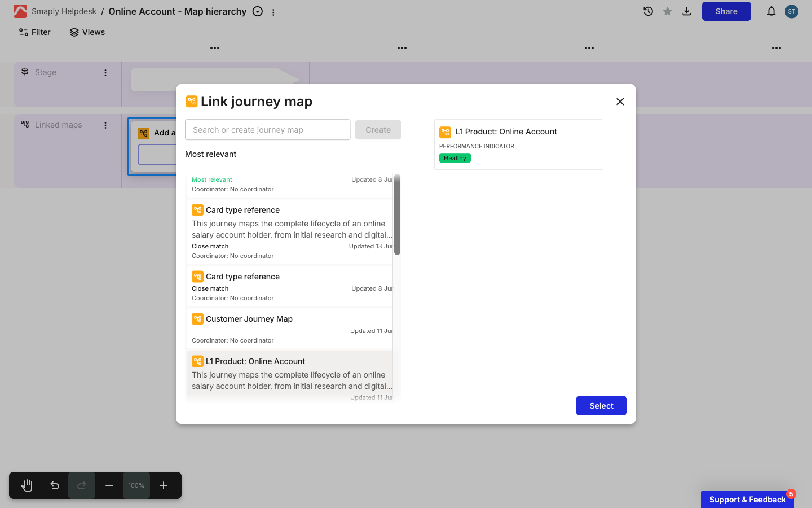Zoom in with the plus icon
This screenshot has height=508, width=812.
click(164, 485)
